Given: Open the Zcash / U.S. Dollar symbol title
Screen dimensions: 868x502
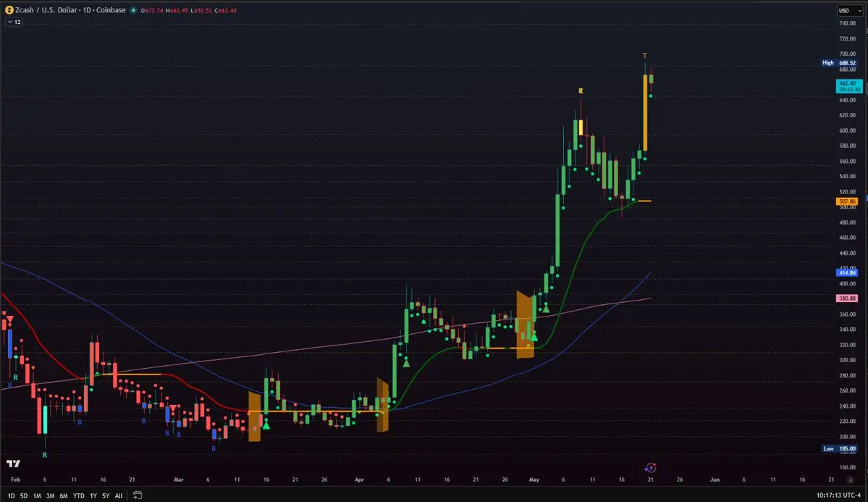Looking at the screenshot, I should coord(70,10).
